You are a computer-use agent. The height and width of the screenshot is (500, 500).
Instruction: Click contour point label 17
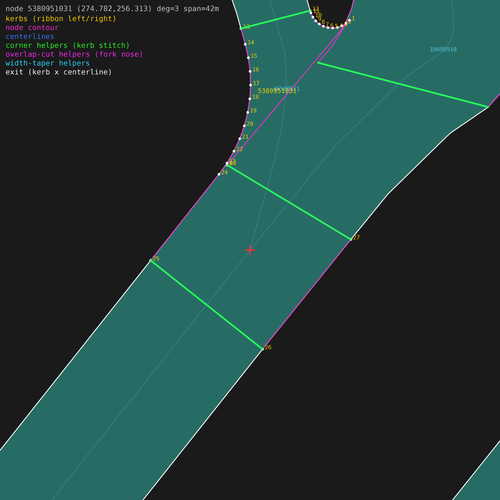[256, 83]
